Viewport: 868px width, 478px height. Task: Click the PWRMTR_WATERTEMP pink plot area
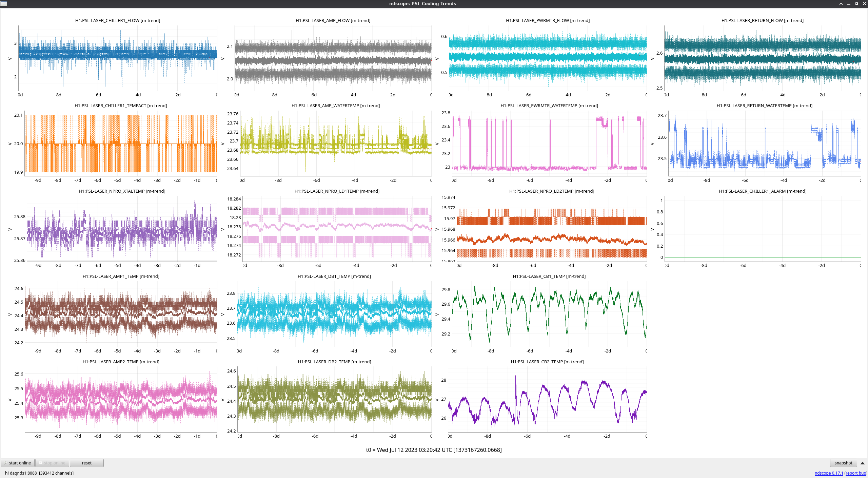pyautogui.click(x=549, y=144)
